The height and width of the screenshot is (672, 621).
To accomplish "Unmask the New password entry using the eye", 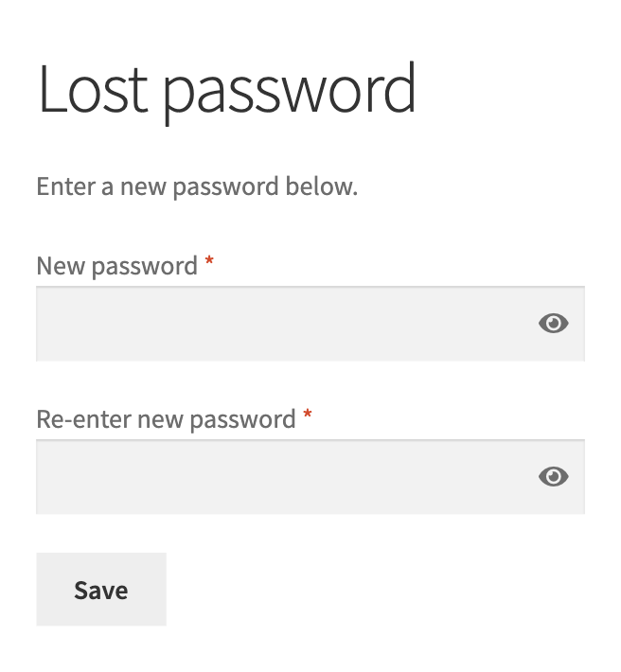I will pyautogui.click(x=553, y=323).
